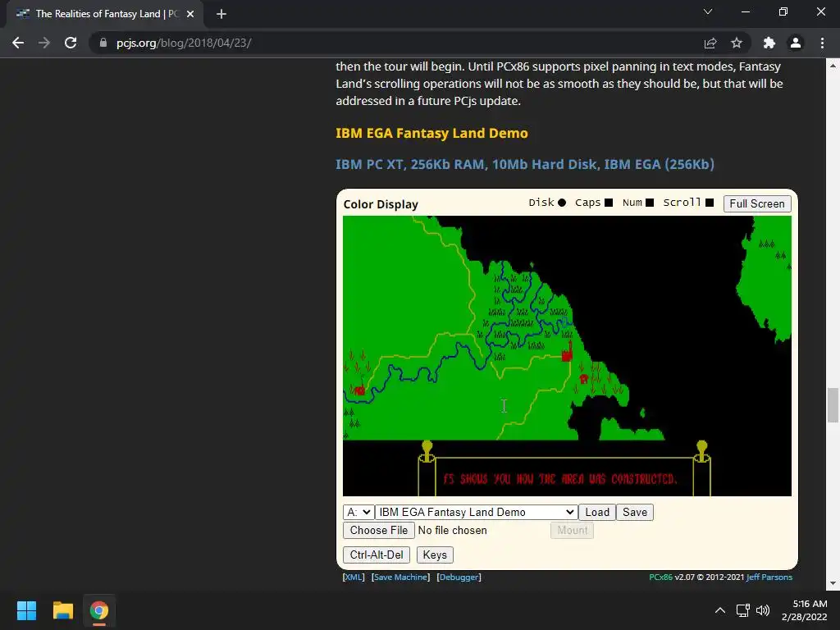Click the browser forward arrow
840x630 pixels.
coord(44,43)
